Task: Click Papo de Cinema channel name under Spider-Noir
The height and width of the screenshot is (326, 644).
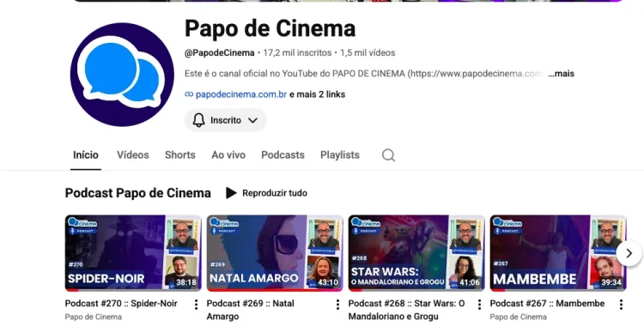Action: tap(94, 317)
